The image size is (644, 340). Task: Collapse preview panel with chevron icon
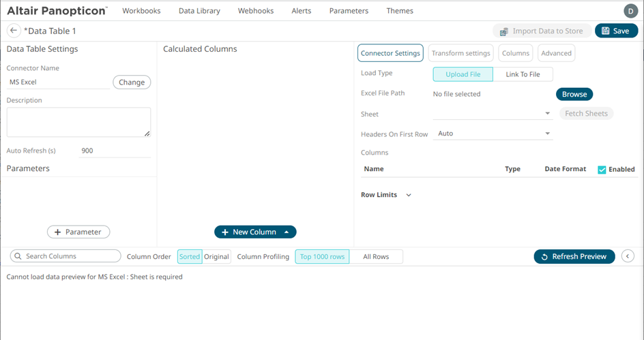(x=628, y=256)
